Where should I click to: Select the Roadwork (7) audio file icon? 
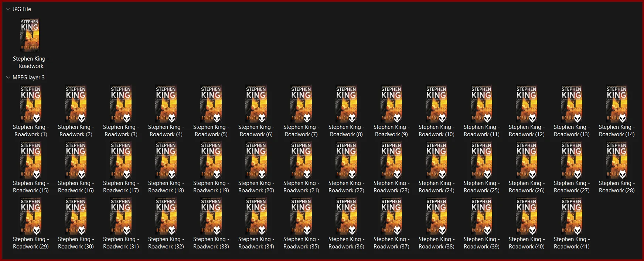301,104
